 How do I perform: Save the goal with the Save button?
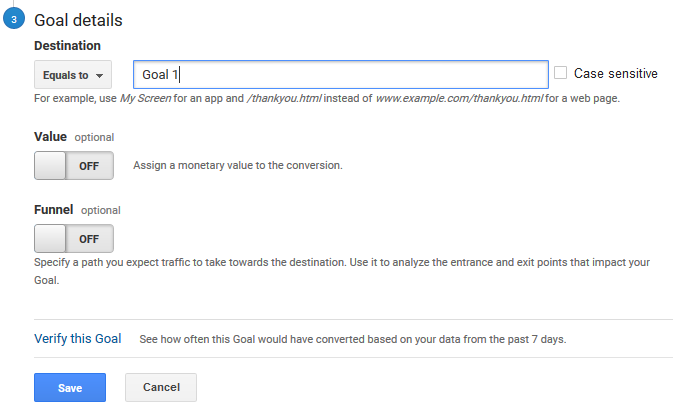(x=70, y=388)
